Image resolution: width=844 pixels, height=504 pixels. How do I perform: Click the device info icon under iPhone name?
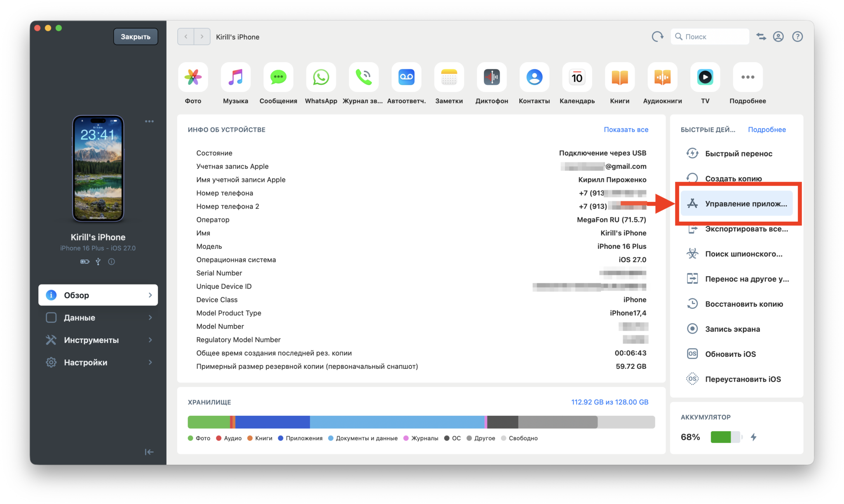111,261
